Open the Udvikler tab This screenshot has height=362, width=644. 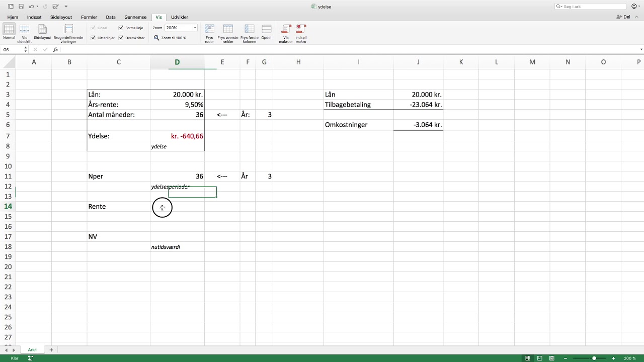(x=180, y=17)
